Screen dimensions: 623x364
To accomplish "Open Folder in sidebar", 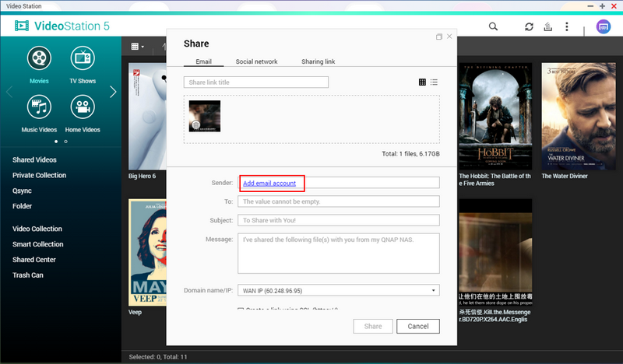I will click(23, 206).
